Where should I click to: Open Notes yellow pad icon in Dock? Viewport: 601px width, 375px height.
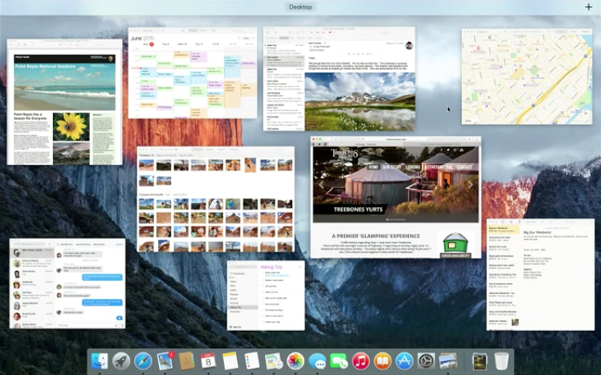[x=230, y=361]
